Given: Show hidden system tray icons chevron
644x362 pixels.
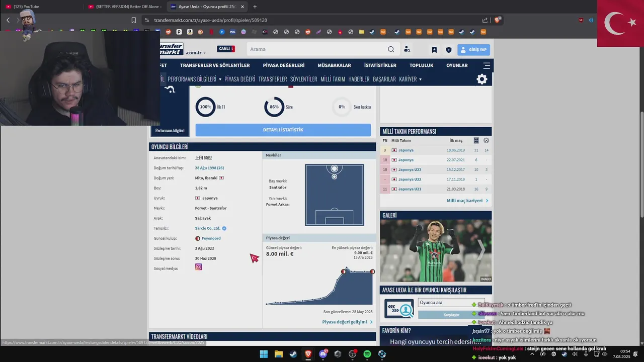Looking at the screenshot, I should (x=532, y=354).
